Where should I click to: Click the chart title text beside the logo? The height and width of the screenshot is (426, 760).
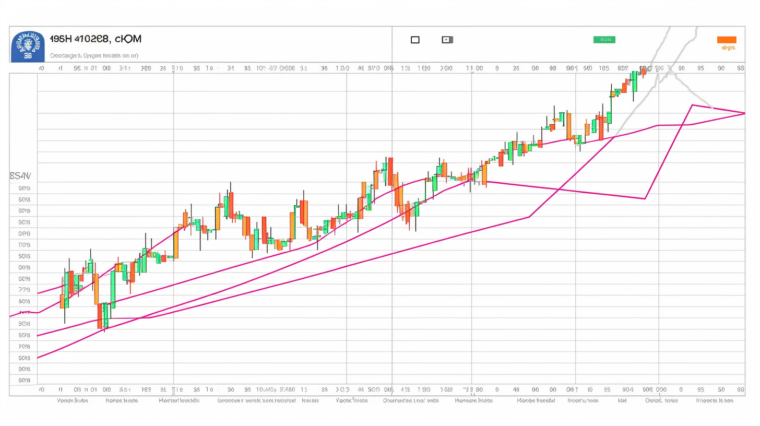95,39
